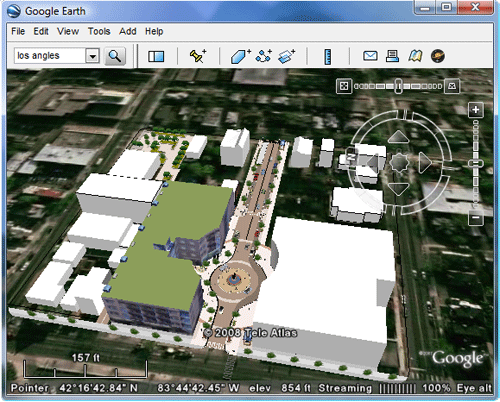Click the Streaming 100% progress indicator
This screenshot has height=402, width=500.
click(x=384, y=388)
